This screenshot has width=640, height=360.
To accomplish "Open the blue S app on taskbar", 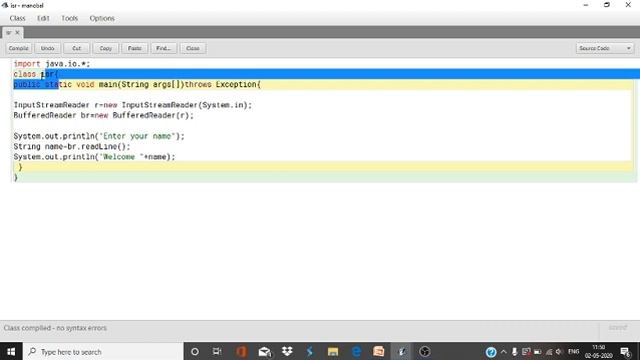I will point(310,351).
